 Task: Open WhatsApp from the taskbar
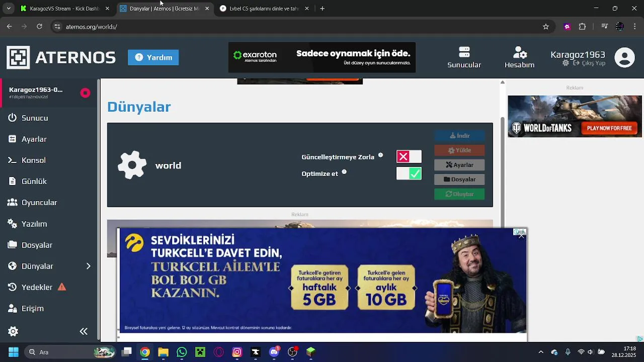[182, 352]
